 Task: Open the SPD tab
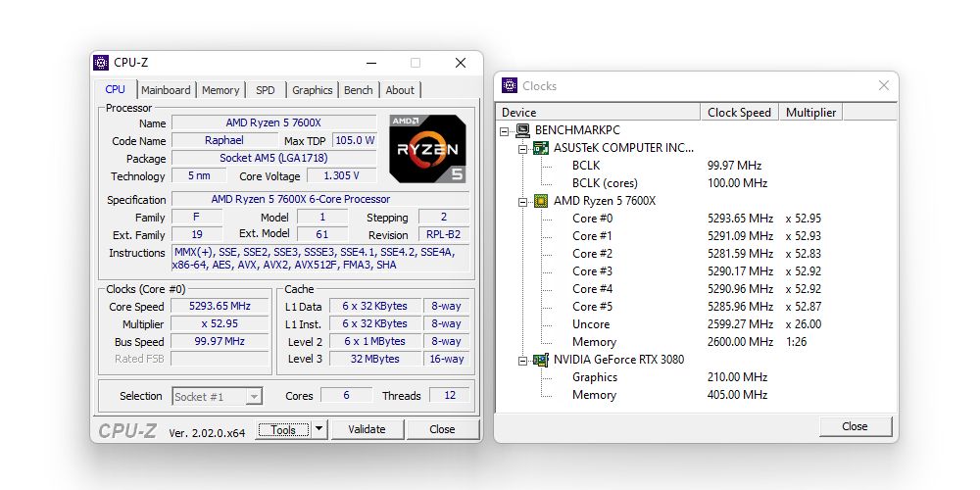tap(266, 90)
